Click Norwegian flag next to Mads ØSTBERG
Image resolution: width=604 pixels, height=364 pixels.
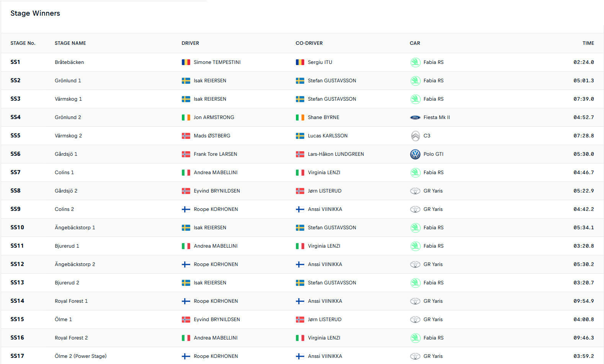tap(186, 136)
